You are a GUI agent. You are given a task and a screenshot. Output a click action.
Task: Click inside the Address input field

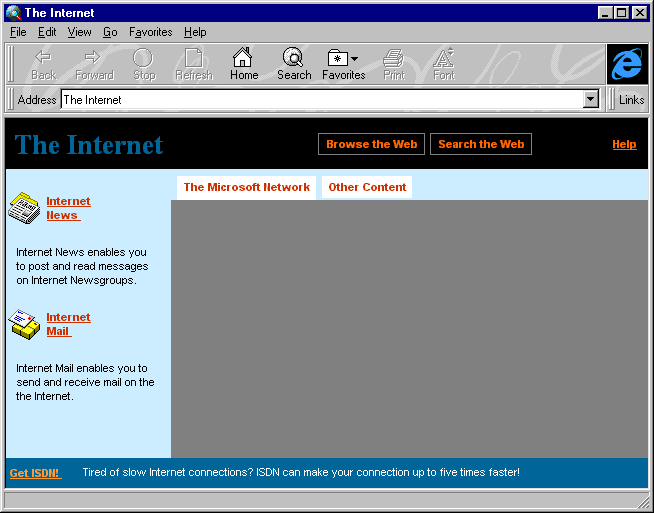pyautogui.click(x=322, y=100)
